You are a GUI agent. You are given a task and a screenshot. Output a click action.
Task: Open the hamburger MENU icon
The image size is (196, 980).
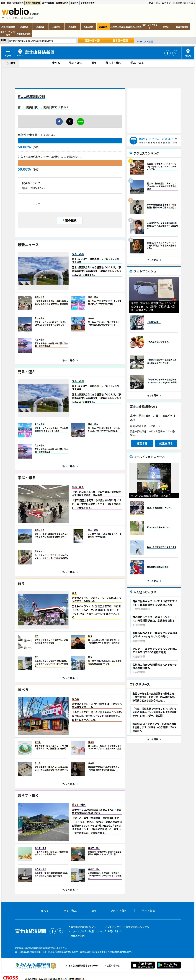point(8,53)
